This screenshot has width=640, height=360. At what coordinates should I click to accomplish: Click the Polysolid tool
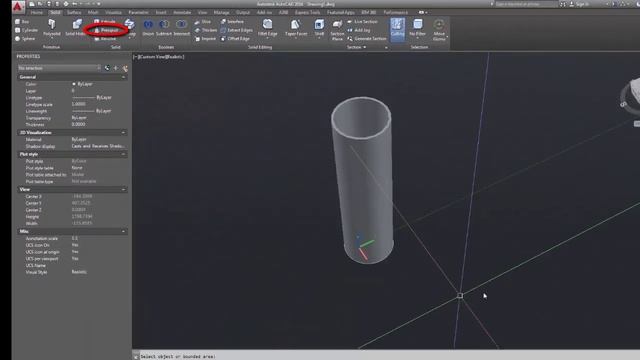tap(52, 28)
